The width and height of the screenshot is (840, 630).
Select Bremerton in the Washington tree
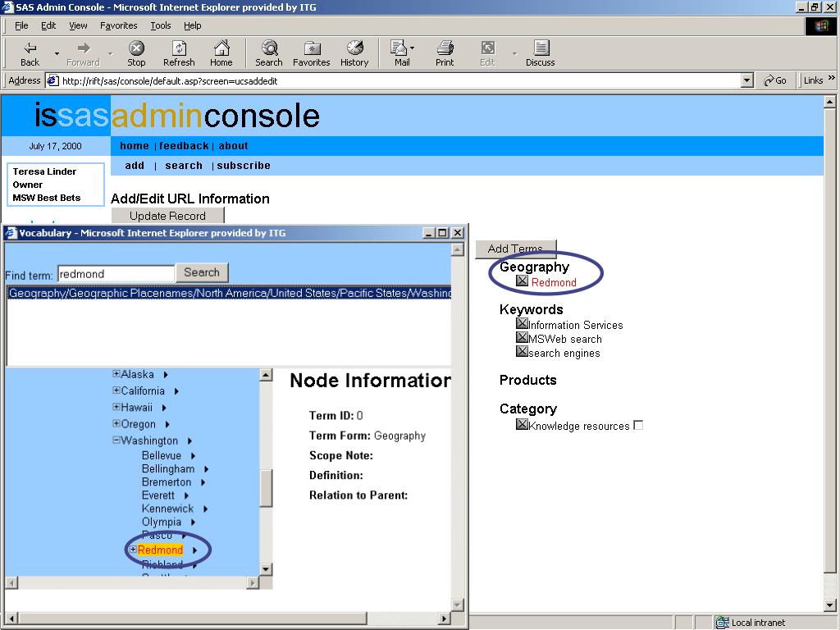point(166,482)
